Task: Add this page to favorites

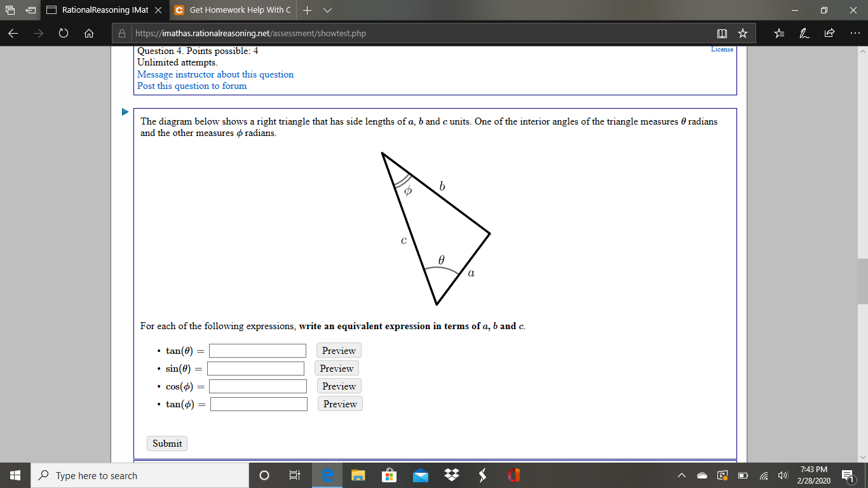Action: pos(742,33)
